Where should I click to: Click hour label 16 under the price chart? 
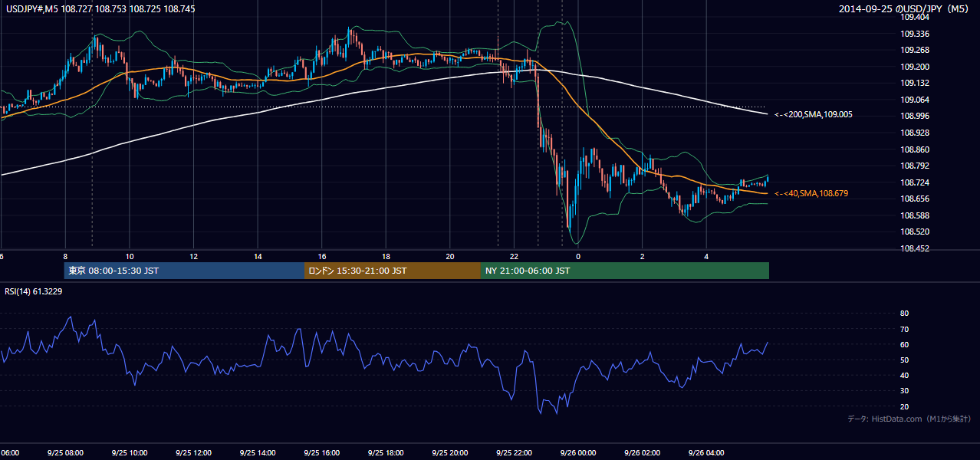point(322,257)
